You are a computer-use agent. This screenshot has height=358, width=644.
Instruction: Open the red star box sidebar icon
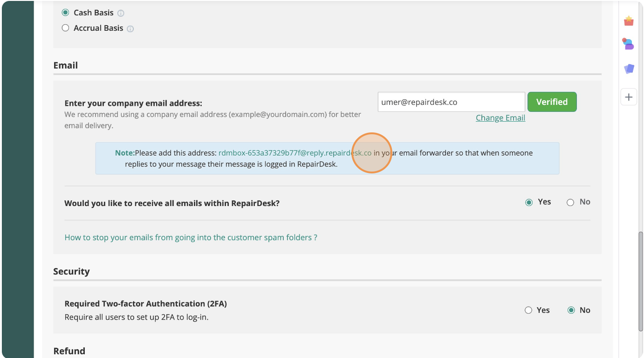click(629, 21)
